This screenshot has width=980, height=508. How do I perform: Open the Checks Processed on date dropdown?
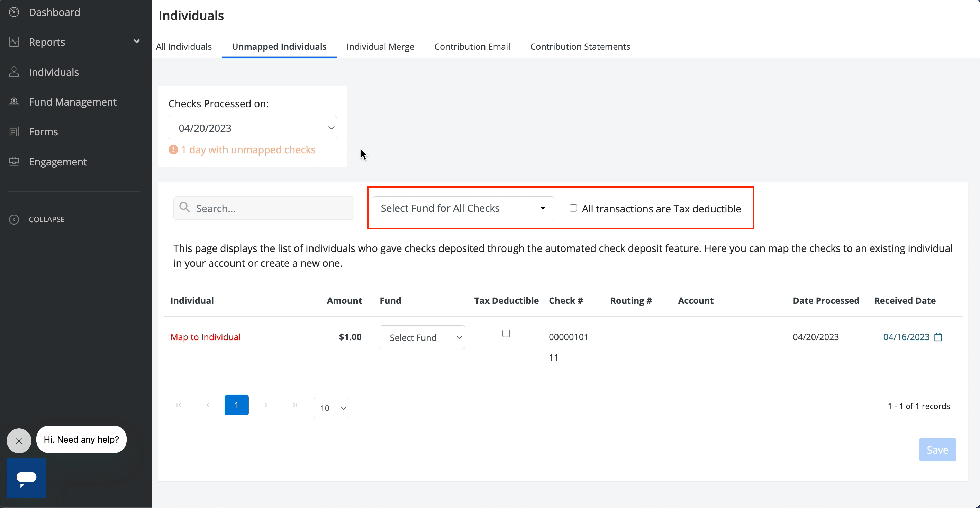pyautogui.click(x=253, y=128)
